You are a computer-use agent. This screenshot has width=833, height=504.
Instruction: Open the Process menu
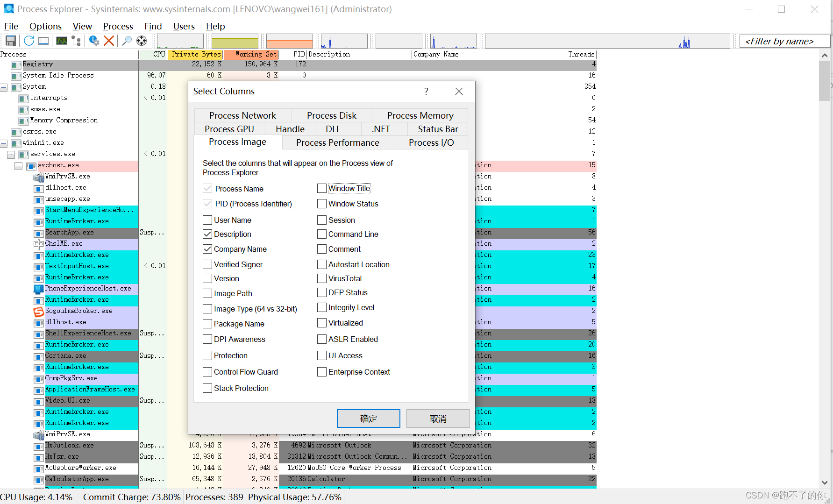click(x=118, y=27)
